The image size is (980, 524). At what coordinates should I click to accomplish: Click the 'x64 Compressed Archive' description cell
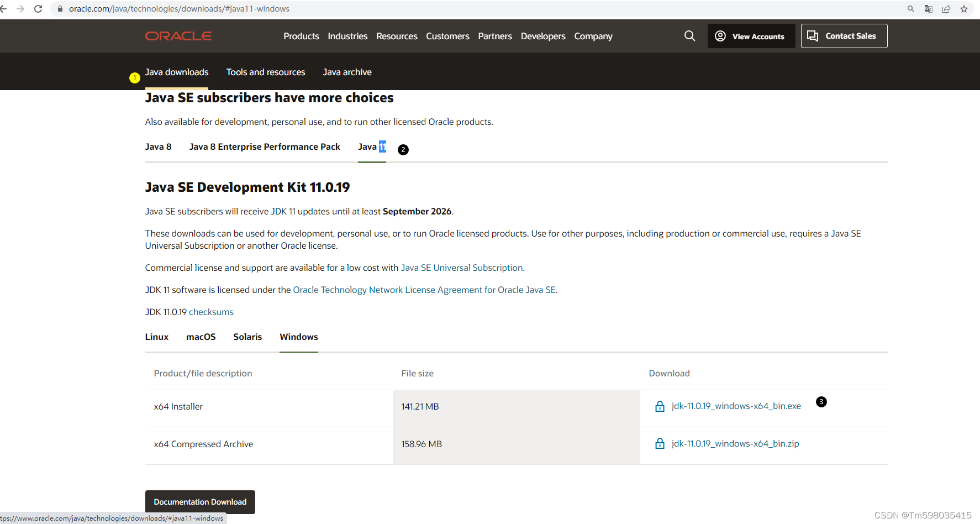(268, 446)
